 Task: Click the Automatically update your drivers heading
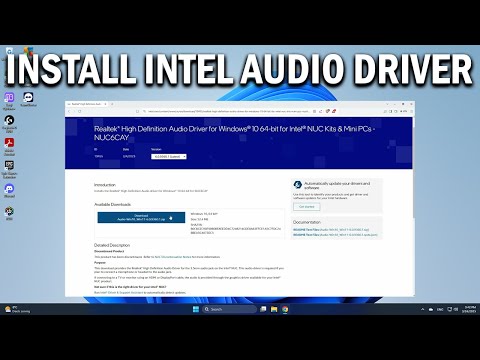(337, 185)
